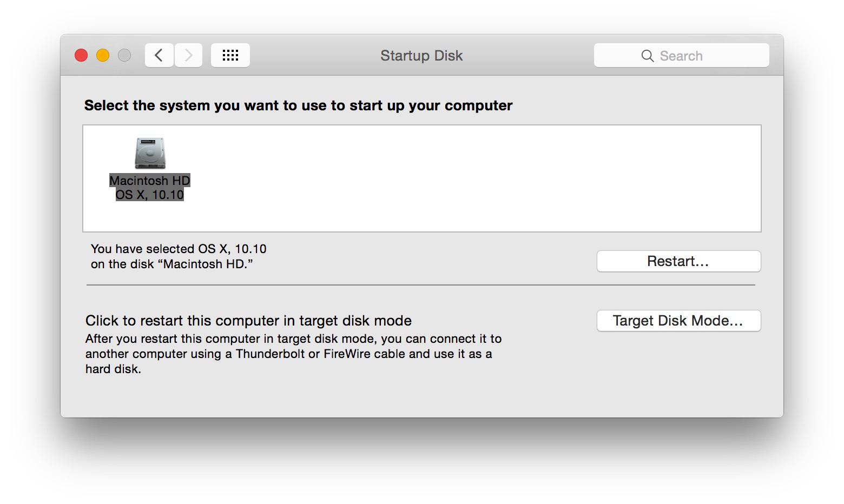844x504 pixels.
Task: Click the forward navigation arrow
Action: click(188, 55)
